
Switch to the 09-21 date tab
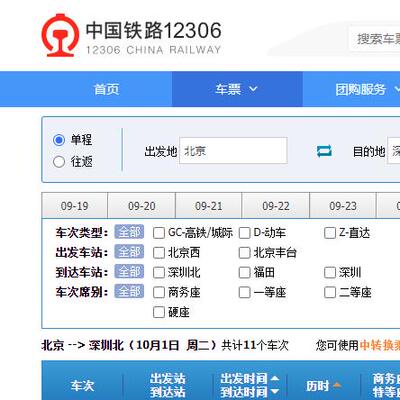point(209,206)
